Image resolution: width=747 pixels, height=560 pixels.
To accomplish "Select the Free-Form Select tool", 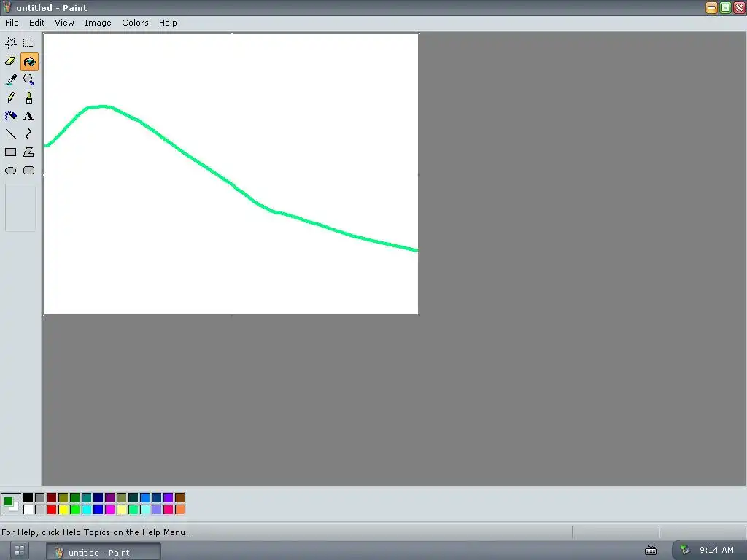I will pos(10,43).
